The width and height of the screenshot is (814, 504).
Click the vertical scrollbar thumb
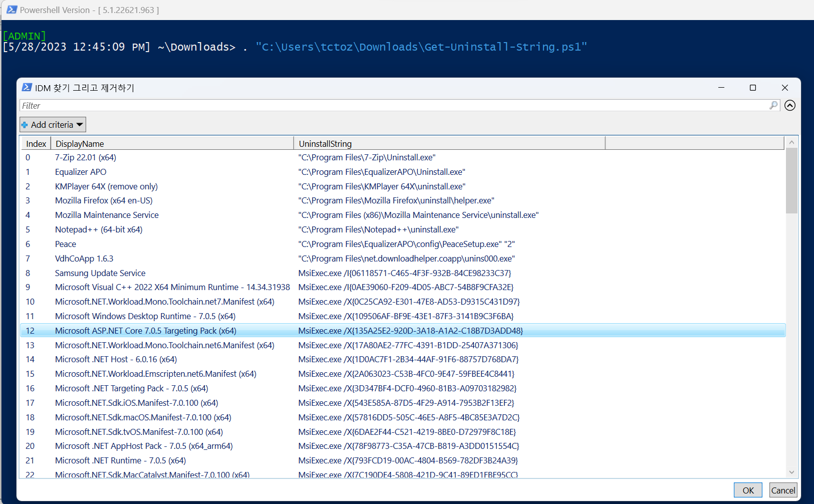click(x=791, y=180)
